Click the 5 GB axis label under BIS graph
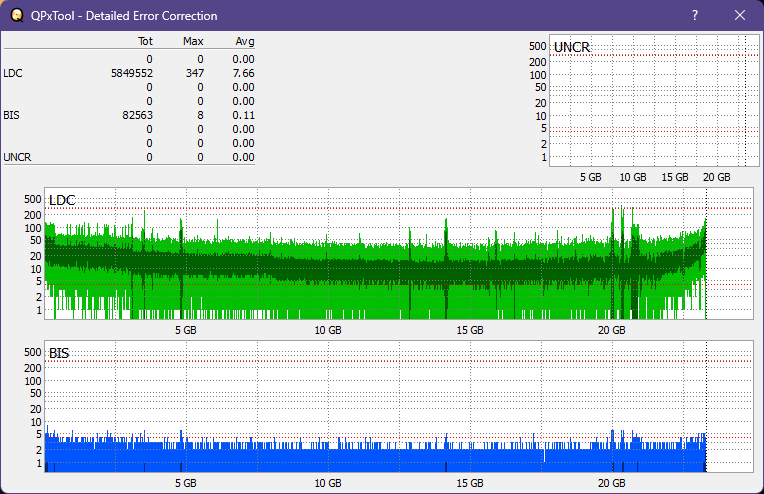Screen dimensions: 764x494 click(x=186, y=483)
